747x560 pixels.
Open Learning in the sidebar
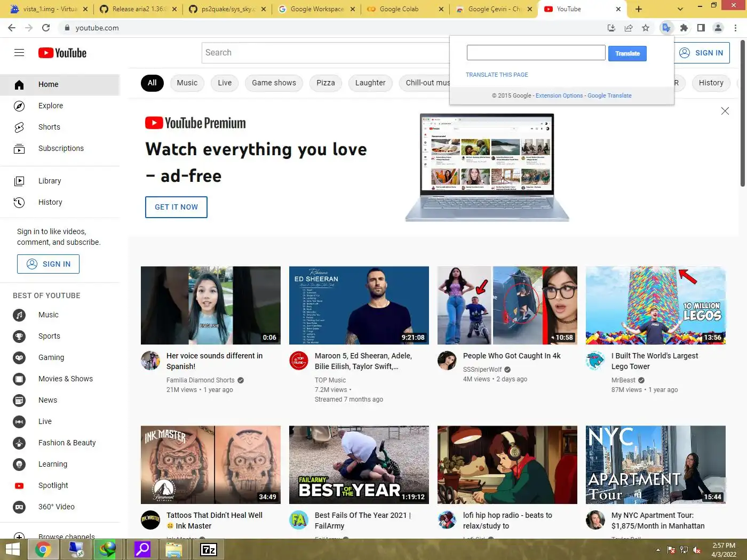60,464
